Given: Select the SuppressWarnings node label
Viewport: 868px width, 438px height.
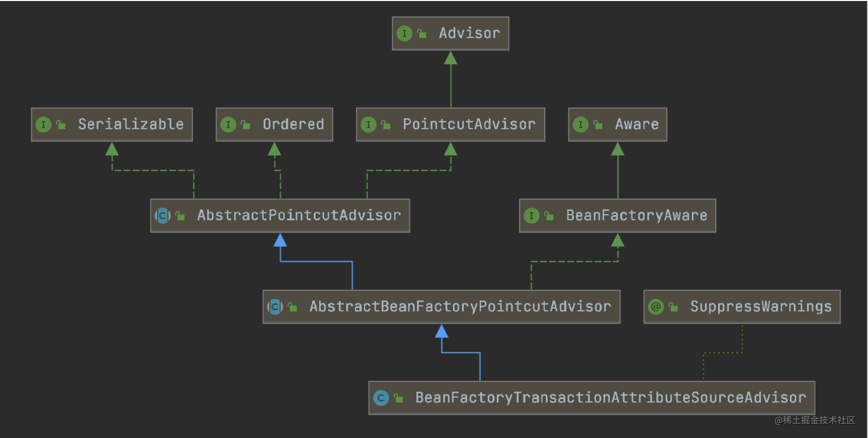Looking at the screenshot, I should tap(761, 307).
